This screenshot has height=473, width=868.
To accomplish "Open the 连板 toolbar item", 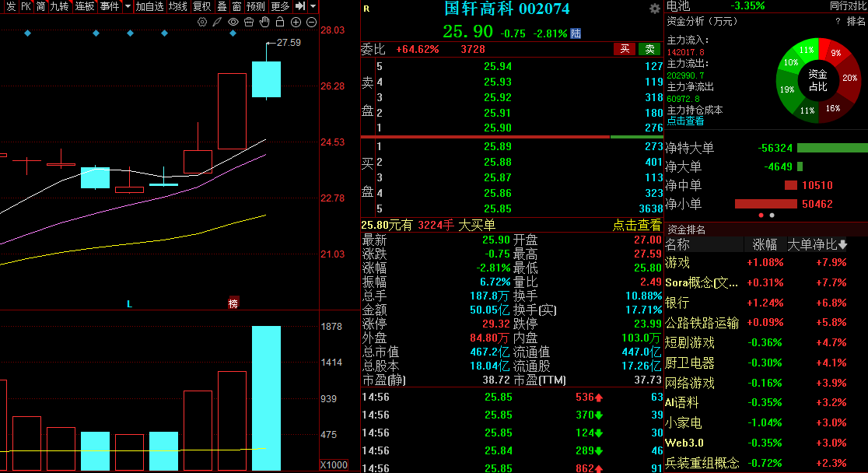I will tap(85, 6).
